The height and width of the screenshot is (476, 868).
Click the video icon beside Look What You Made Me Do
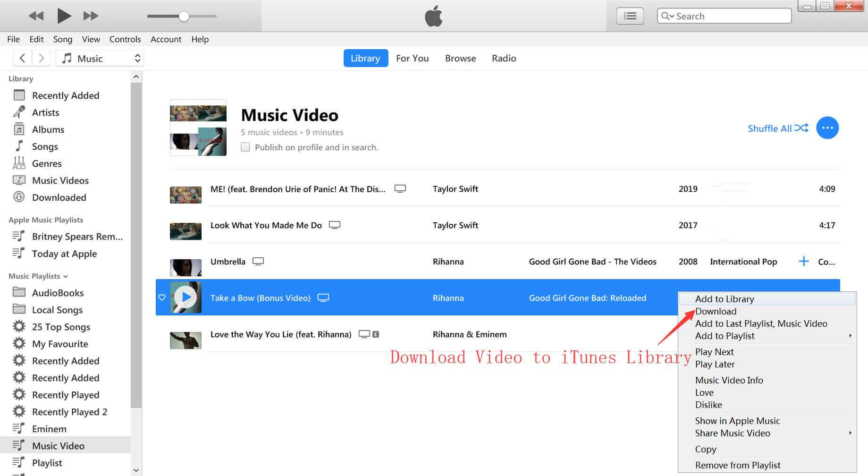point(335,225)
